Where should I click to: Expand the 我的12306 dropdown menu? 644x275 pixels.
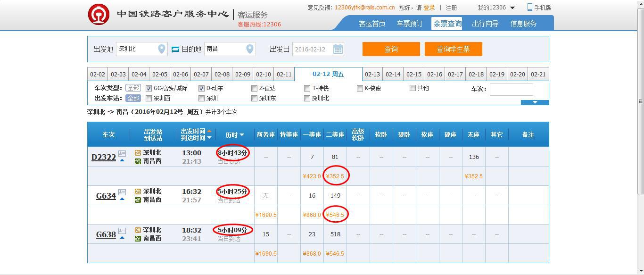[512, 8]
